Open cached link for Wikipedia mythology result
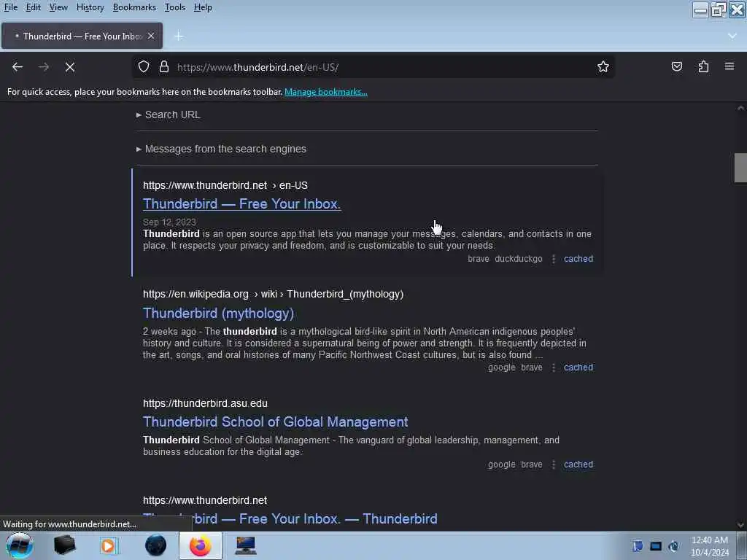Screen dimensions: 747x560 point(578,367)
